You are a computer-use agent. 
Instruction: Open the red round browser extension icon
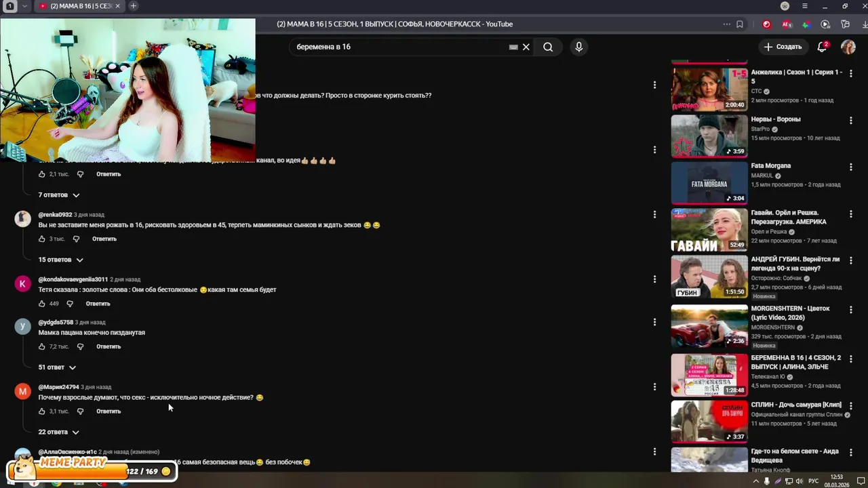tap(766, 24)
